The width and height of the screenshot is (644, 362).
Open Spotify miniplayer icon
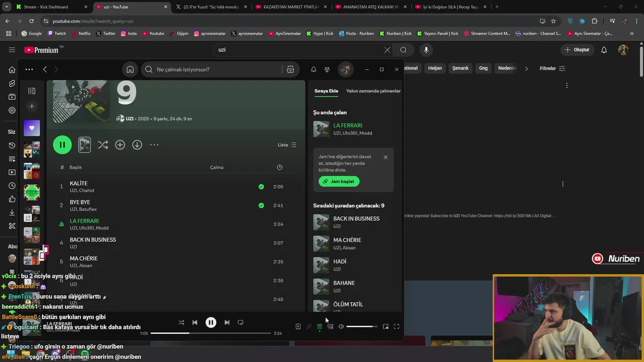(385, 327)
